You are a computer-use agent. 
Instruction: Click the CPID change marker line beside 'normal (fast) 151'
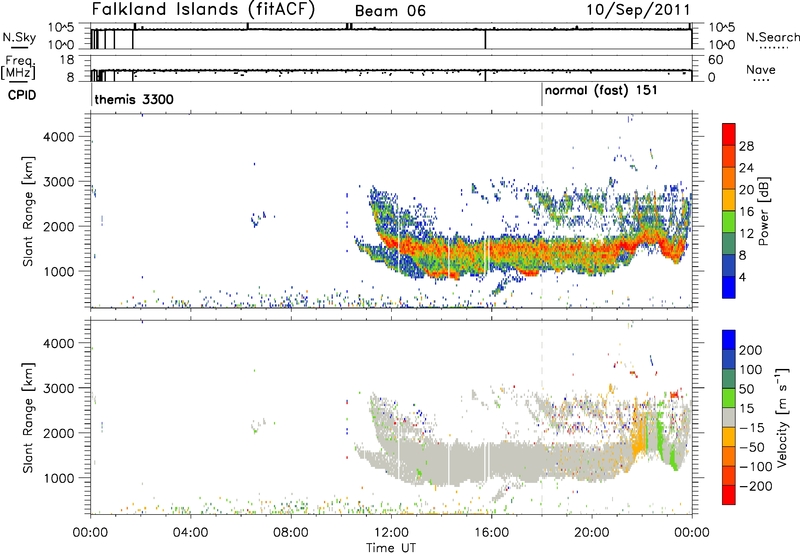pos(542,95)
